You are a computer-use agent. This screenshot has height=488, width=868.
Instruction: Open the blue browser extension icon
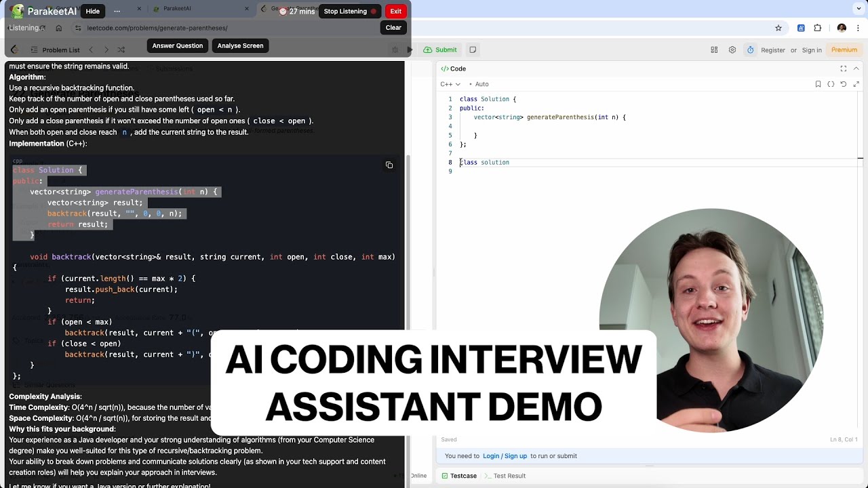click(801, 28)
